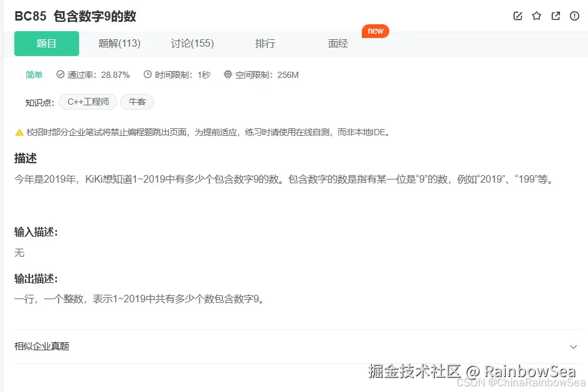Click the C++工程师 knowledge tag
Viewport: 588px width, 392px height.
pyautogui.click(x=88, y=102)
